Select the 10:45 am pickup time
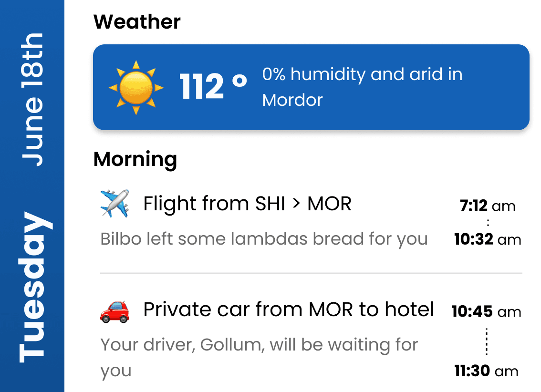 tap(486, 312)
